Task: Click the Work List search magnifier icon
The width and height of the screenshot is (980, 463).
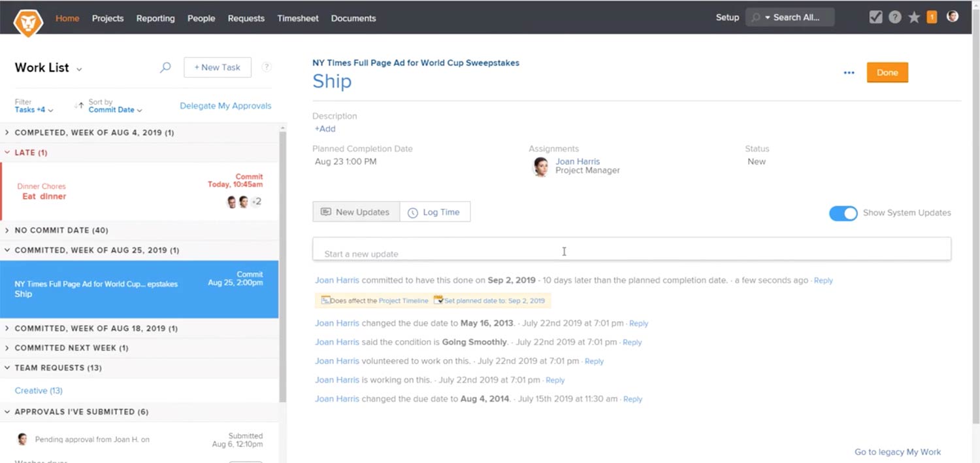Action: tap(165, 67)
